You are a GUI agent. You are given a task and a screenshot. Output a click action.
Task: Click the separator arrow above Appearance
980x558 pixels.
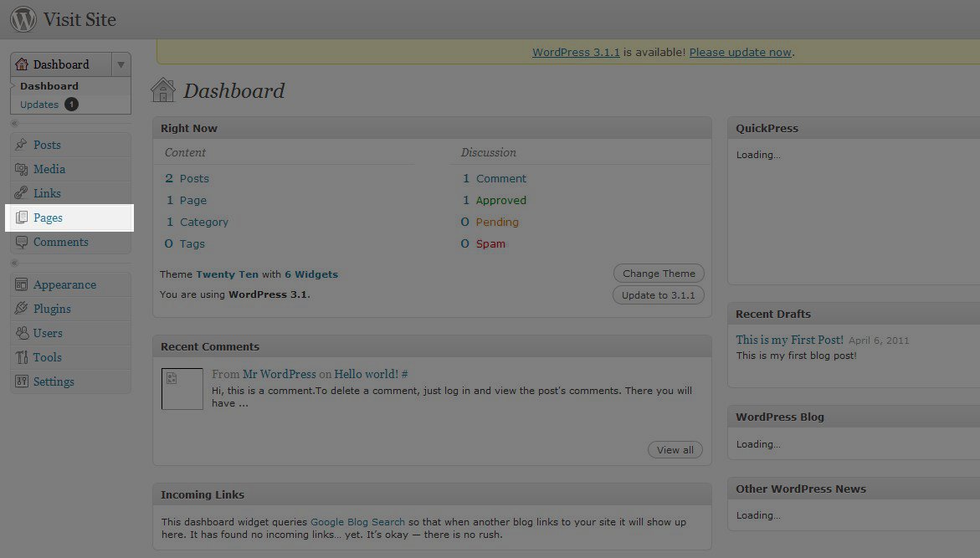tap(14, 263)
